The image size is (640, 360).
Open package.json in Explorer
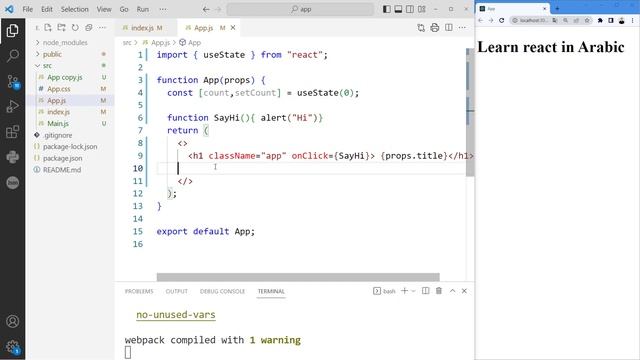point(62,158)
